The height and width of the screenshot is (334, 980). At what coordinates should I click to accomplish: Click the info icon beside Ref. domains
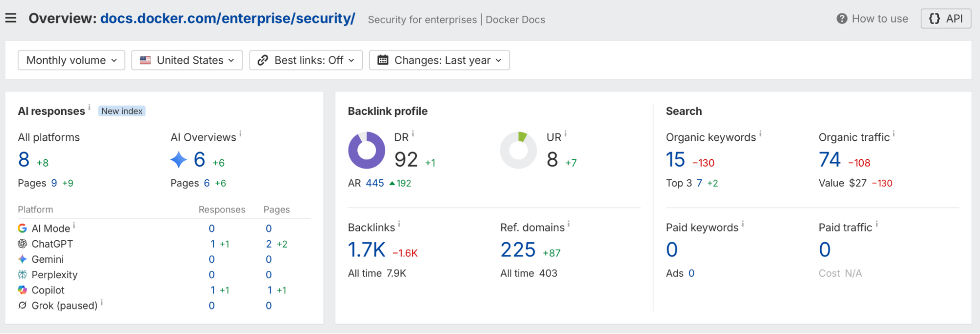coord(569,224)
